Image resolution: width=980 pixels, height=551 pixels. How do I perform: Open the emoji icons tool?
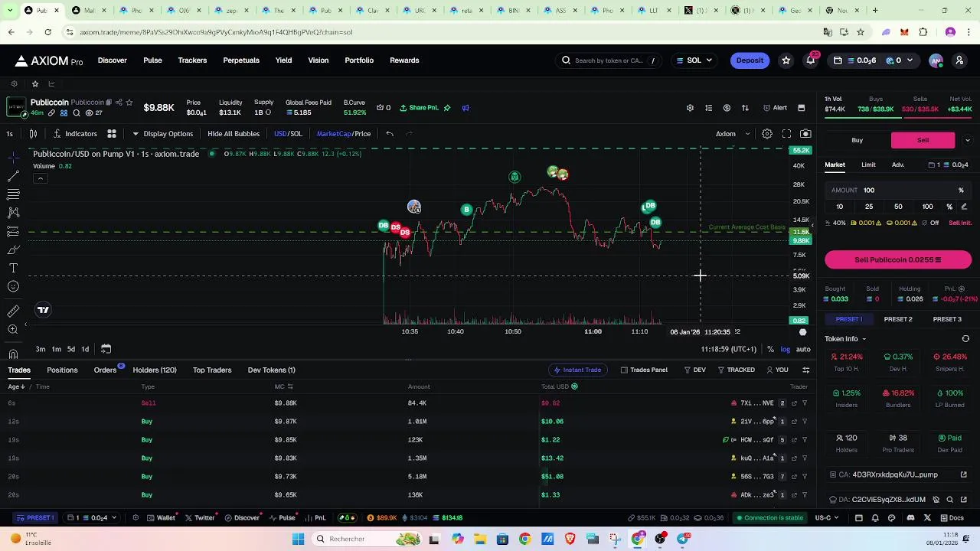coord(13,287)
